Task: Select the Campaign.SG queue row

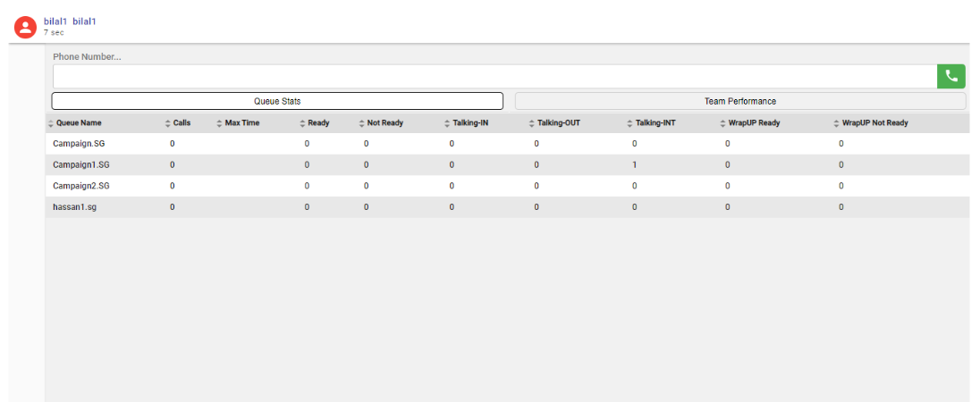Action: pos(79,143)
